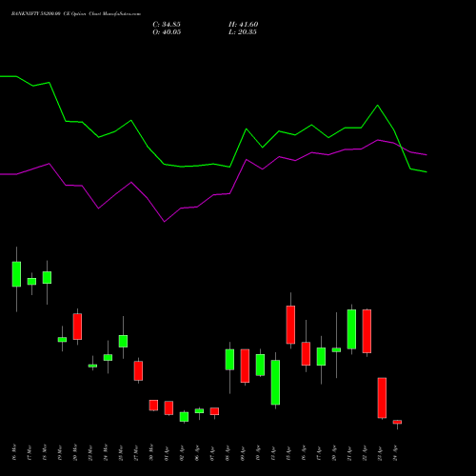Click the close value 'C: 34.85'
This screenshot has width=476, height=476.
point(167,25)
